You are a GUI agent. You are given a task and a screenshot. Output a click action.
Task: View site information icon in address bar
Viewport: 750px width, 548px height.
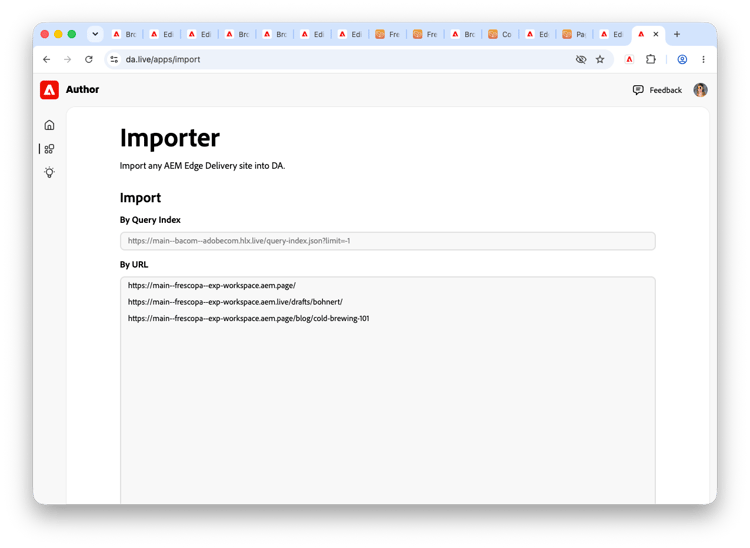(114, 59)
